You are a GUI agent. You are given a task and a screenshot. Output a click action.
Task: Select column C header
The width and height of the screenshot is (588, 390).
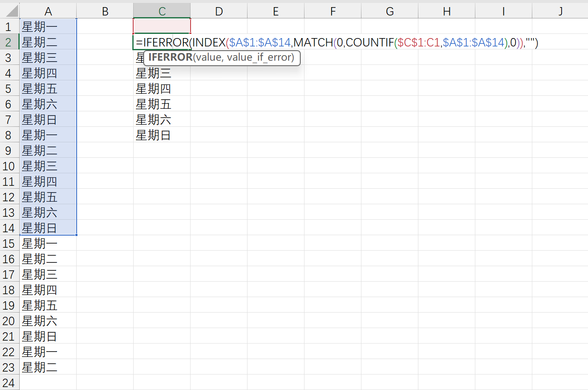(x=162, y=11)
